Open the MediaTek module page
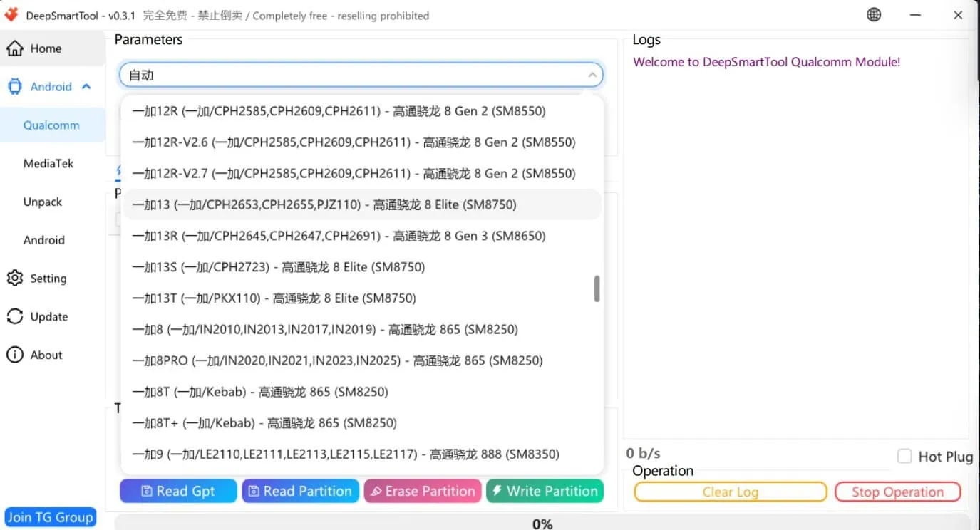Image resolution: width=980 pixels, height=530 pixels. pos(48,164)
